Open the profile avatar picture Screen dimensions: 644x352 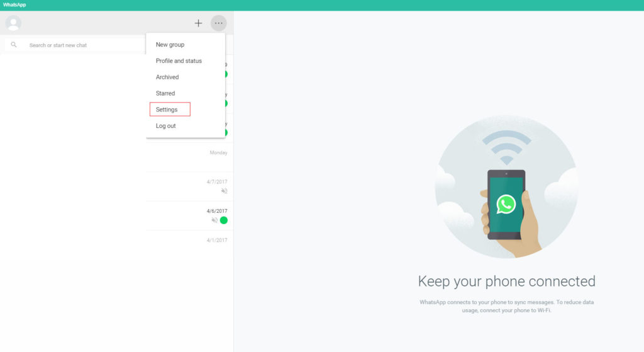pos(13,23)
